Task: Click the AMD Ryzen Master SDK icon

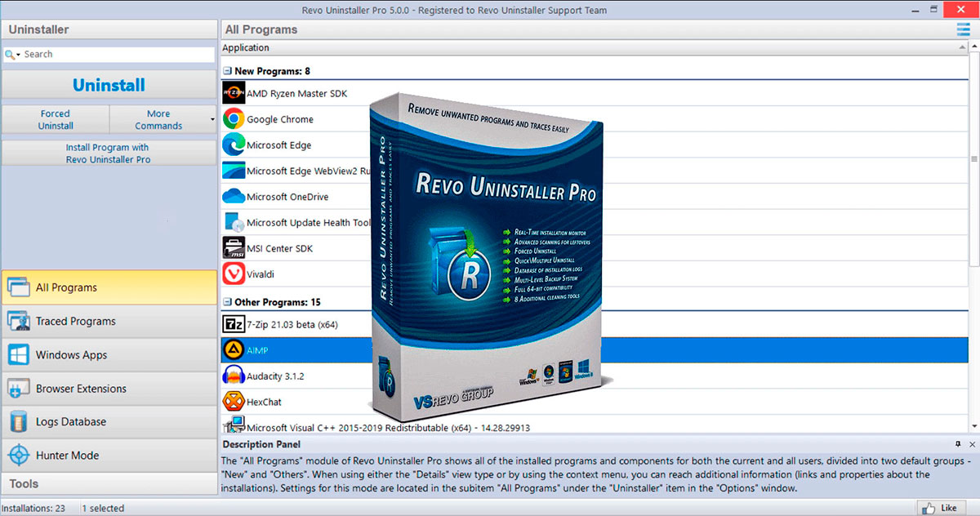Action: (234, 93)
